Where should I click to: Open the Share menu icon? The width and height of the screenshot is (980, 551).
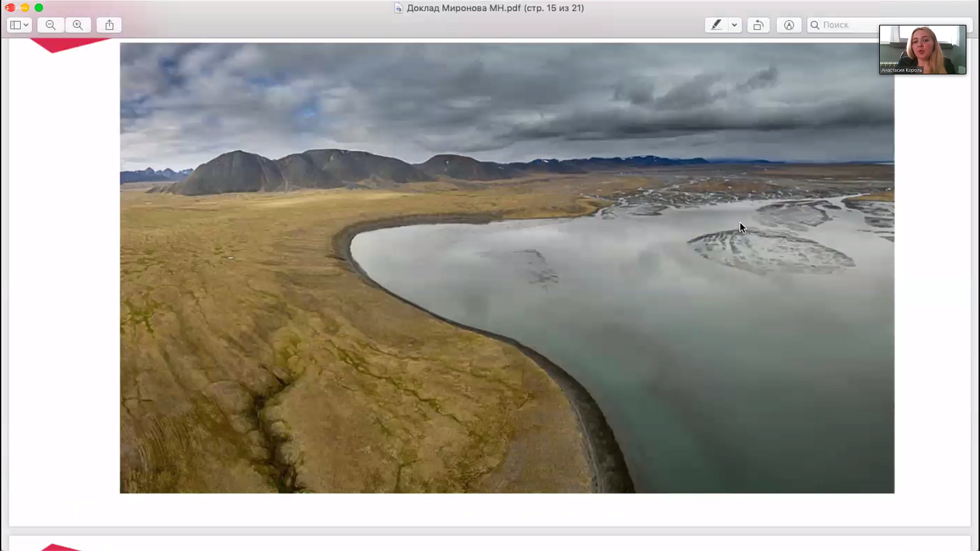(x=109, y=25)
